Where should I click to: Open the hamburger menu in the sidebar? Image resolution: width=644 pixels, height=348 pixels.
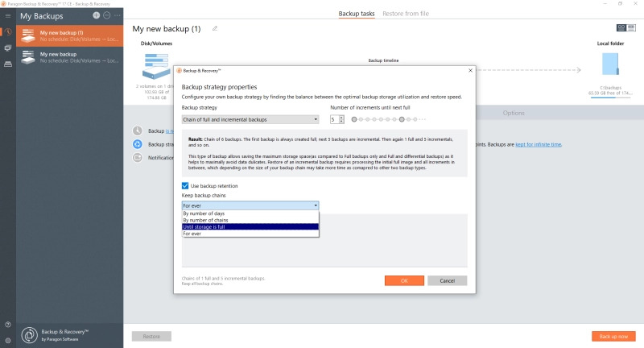[8, 16]
